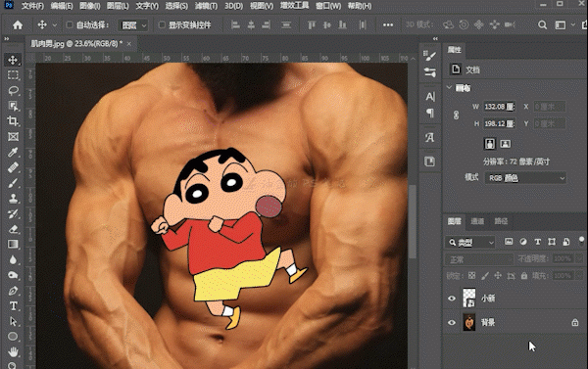Select the 小新 layer thumbnail
588x369 pixels.
pyautogui.click(x=468, y=298)
